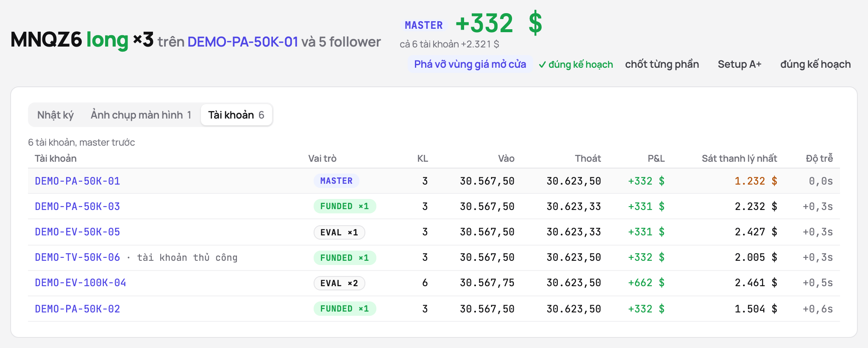Click the MASTER badge beside +332 $ total
Screen dimensions: 868x348
[x=424, y=25]
